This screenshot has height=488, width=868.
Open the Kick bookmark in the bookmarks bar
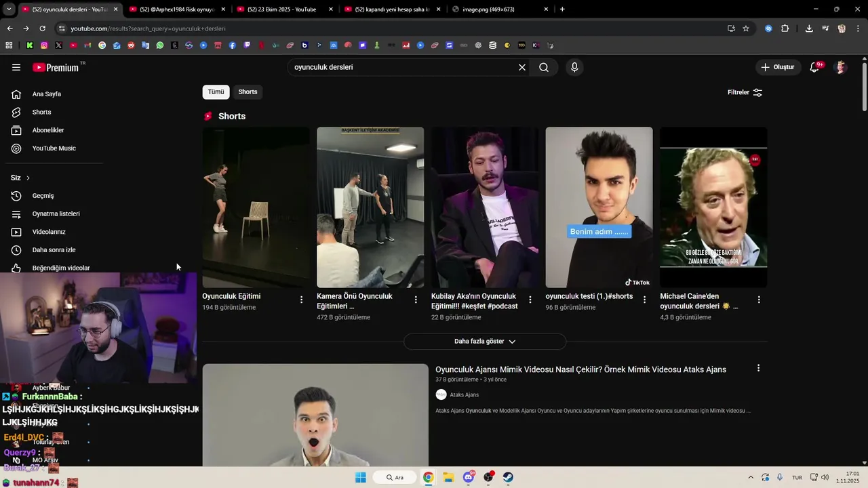[30, 45]
